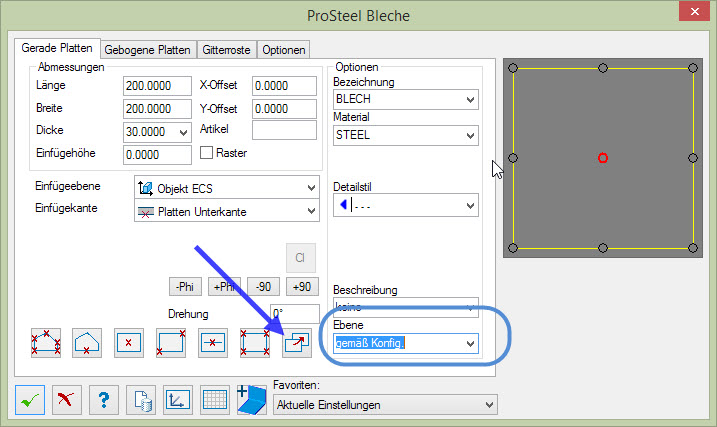Switch to the Optionen tab
717x427 pixels.
coord(284,50)
